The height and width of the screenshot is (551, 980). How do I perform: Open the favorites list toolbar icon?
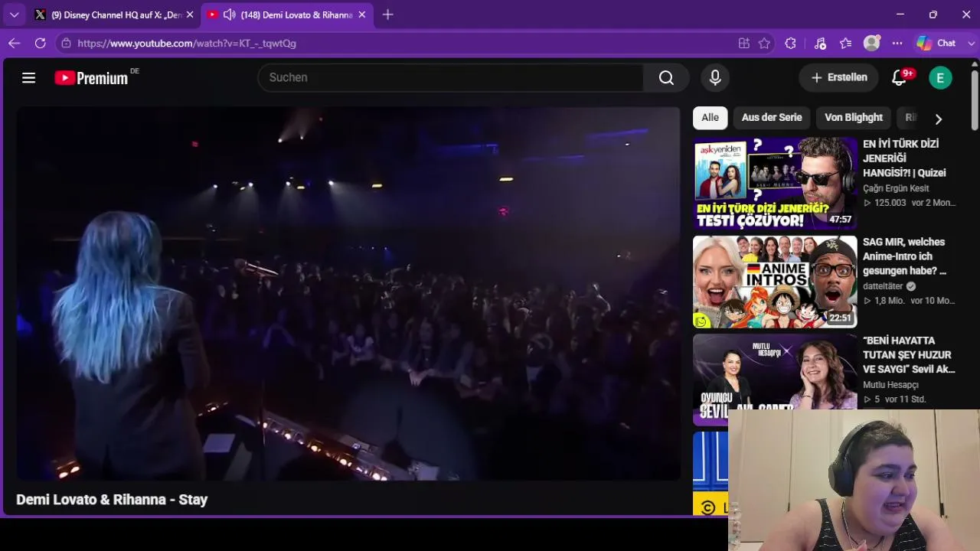coord(845,43)
